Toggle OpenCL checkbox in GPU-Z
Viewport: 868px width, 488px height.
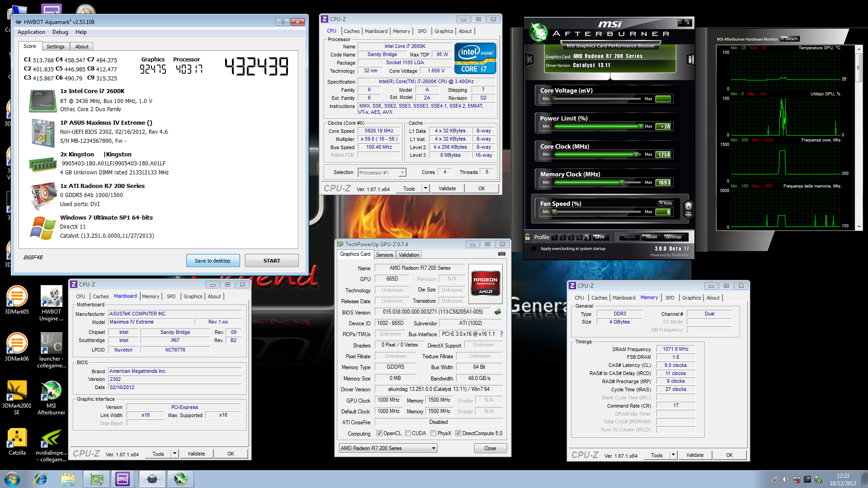(x=379, y=433)
